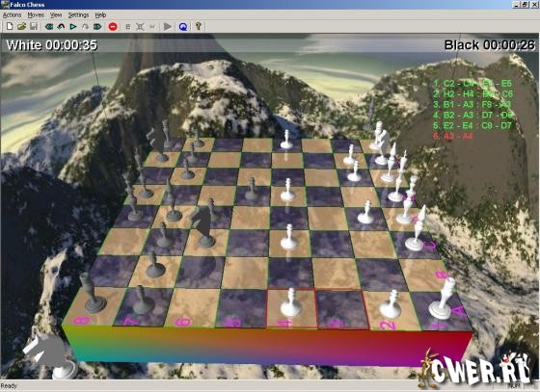Open the Moves menu
540x392 pixels.
pos(36,14)
